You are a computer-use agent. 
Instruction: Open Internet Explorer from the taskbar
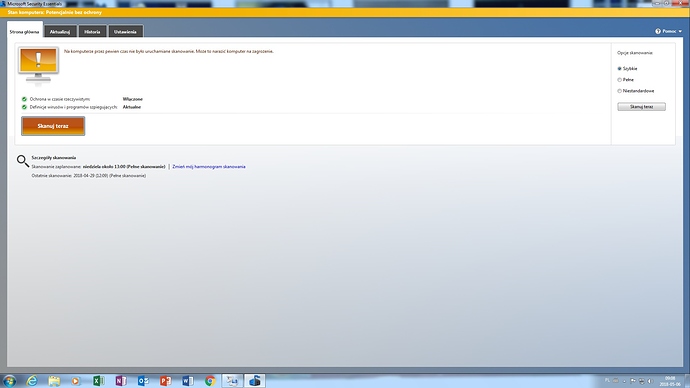tap(32, 381)
